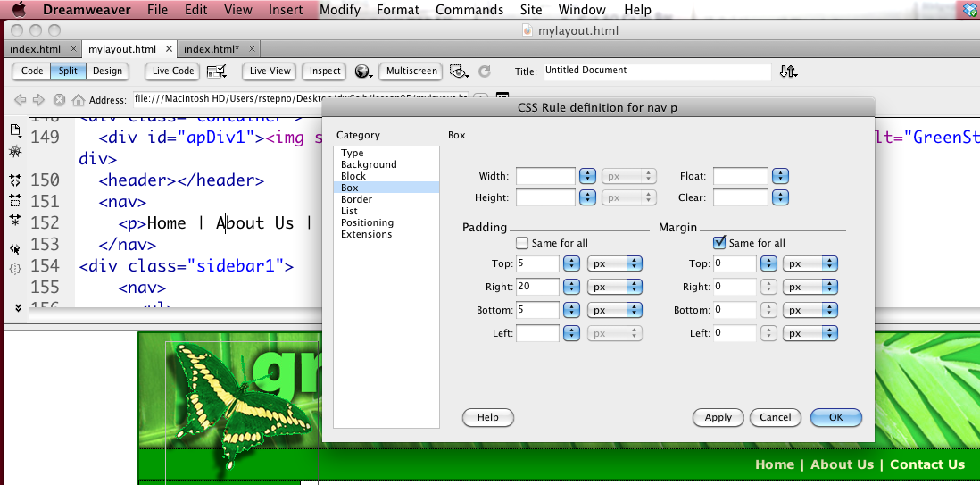Show more code toolbar tools chevron
This screenshot has width=980, height=485.
17,307
